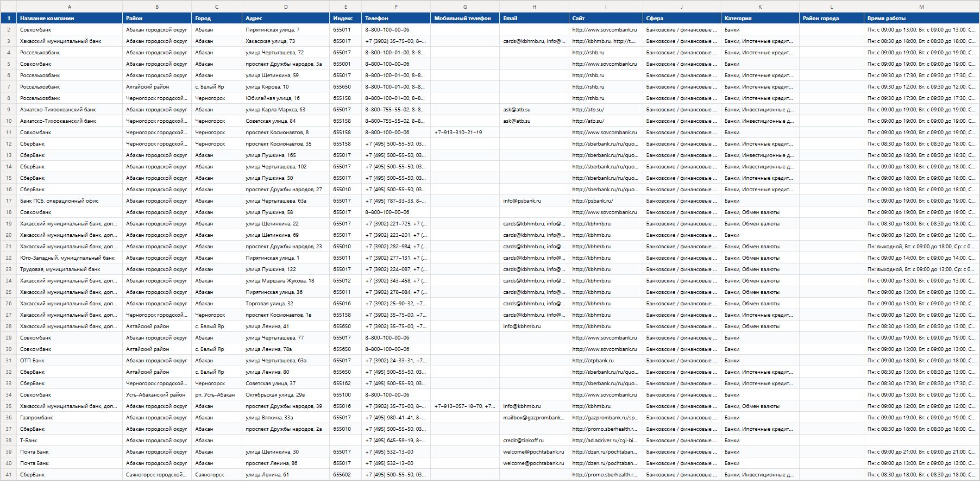Select the "Усть-Абаканский район" district cell
The image size is (980, 490).
tap(157, 395)
